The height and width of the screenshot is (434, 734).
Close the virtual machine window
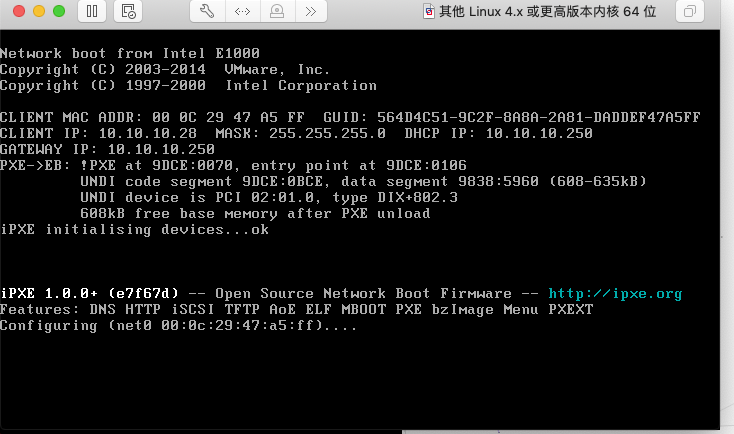pos(19,11)
